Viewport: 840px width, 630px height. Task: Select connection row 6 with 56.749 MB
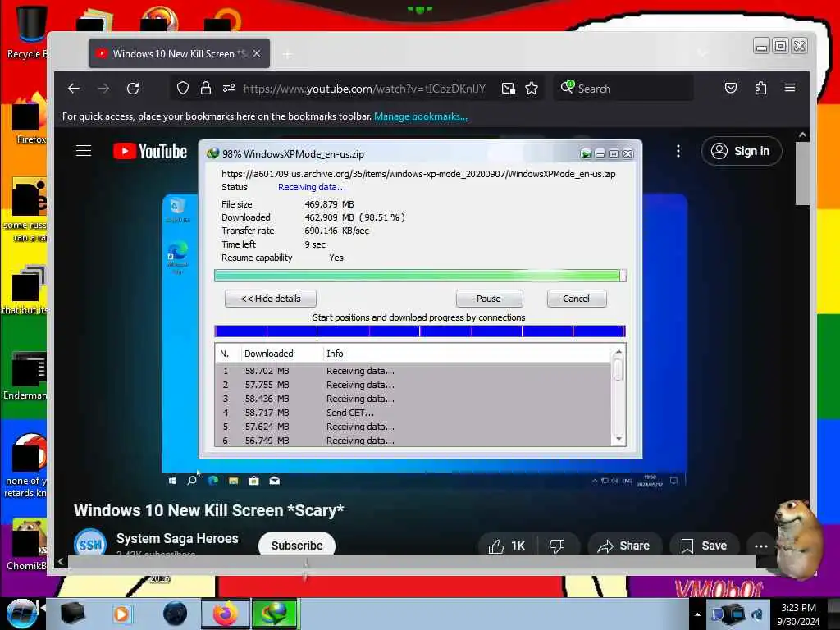coord(413,440)
